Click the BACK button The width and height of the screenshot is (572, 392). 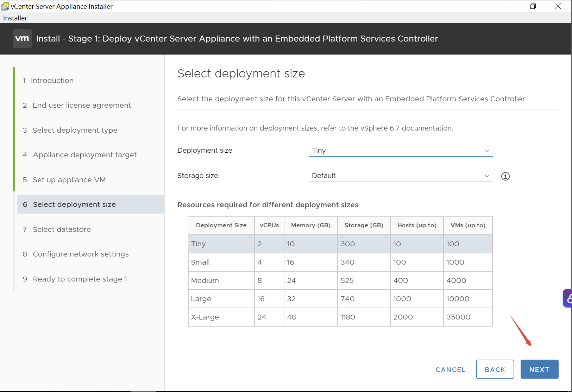(495, 369)
